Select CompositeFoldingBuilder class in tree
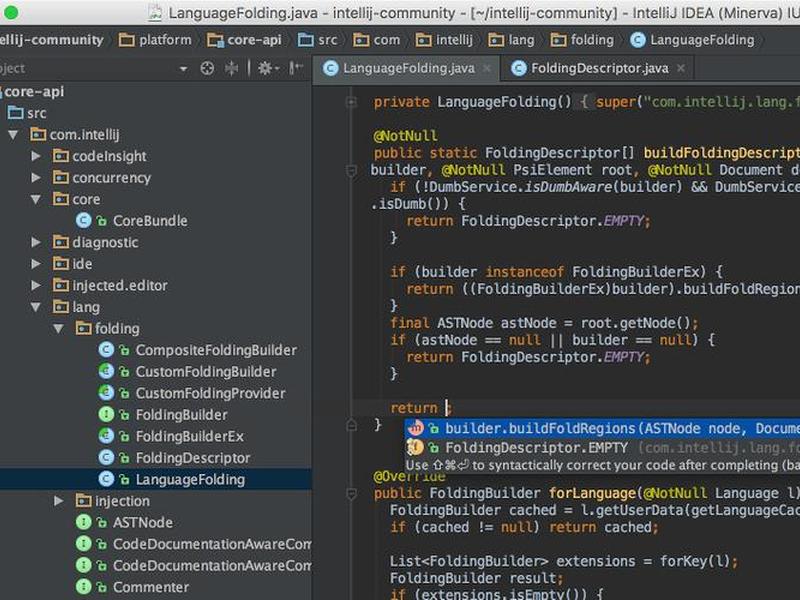The width and height of the screenshot is (800, 600). pos(216,351)
